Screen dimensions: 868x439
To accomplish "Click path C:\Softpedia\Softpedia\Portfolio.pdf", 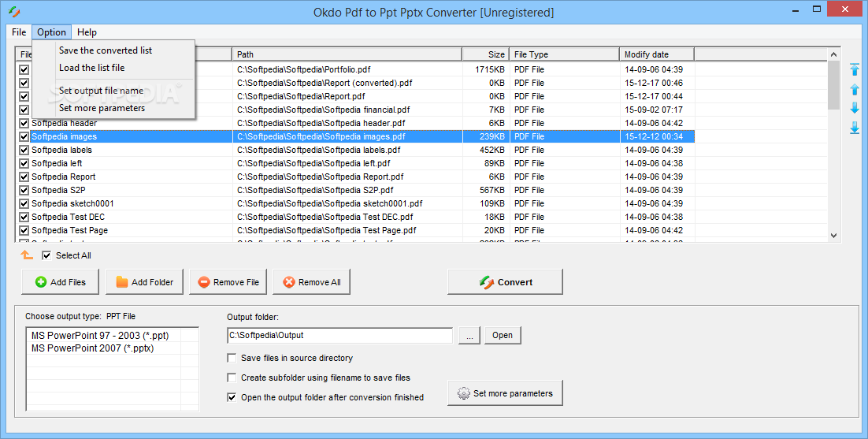I will [304, 70].
